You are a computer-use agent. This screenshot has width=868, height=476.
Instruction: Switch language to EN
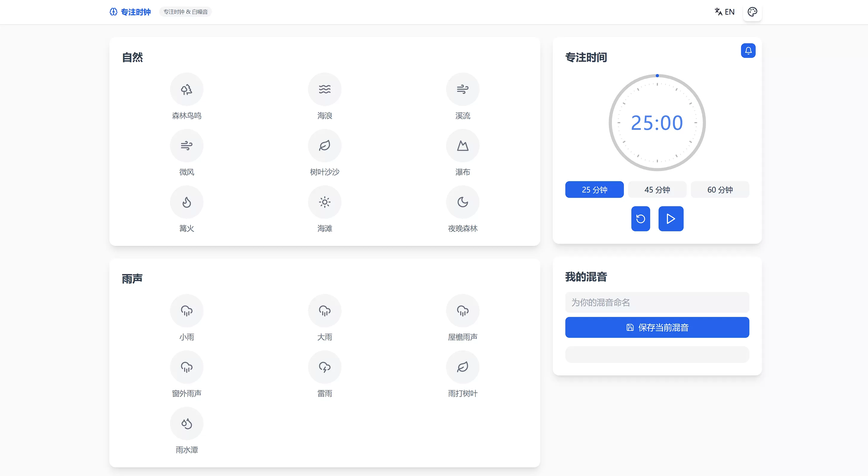pyautogui.click(x=725, y=12)
